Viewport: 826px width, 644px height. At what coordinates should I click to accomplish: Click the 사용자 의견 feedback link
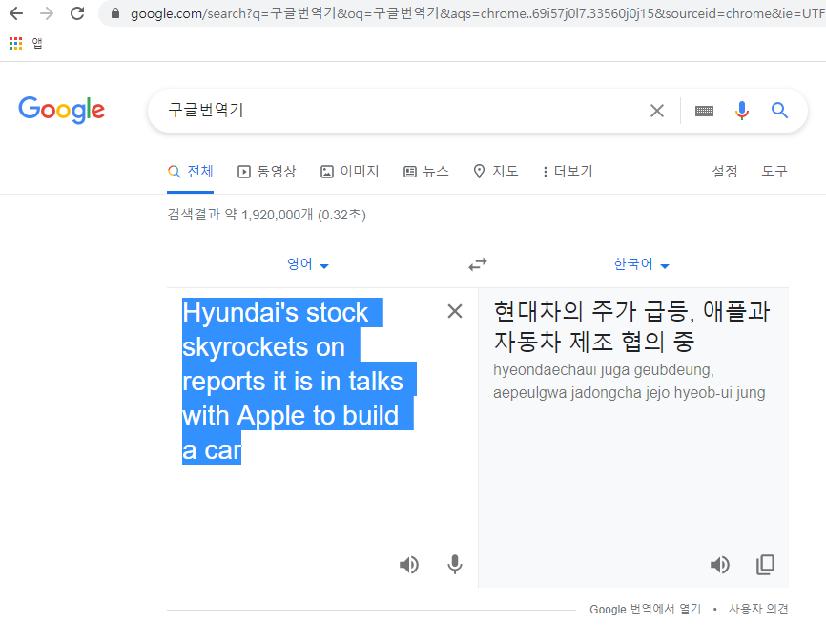tap(758, 610)
